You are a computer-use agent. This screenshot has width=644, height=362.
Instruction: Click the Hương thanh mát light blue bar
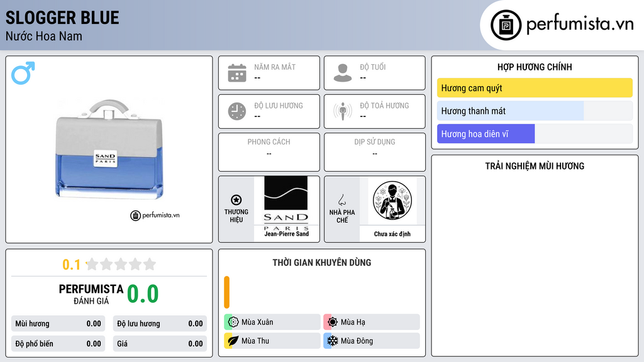[510, 111]
